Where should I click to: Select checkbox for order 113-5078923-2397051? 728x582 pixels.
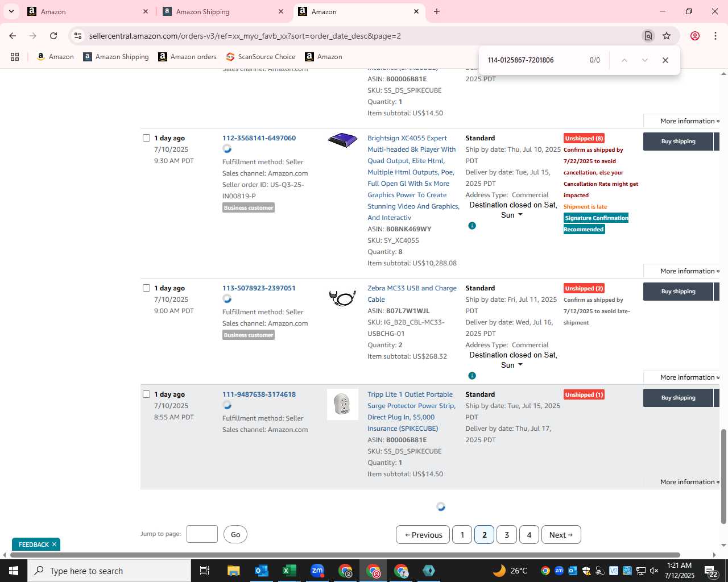[x=146, y=288]
